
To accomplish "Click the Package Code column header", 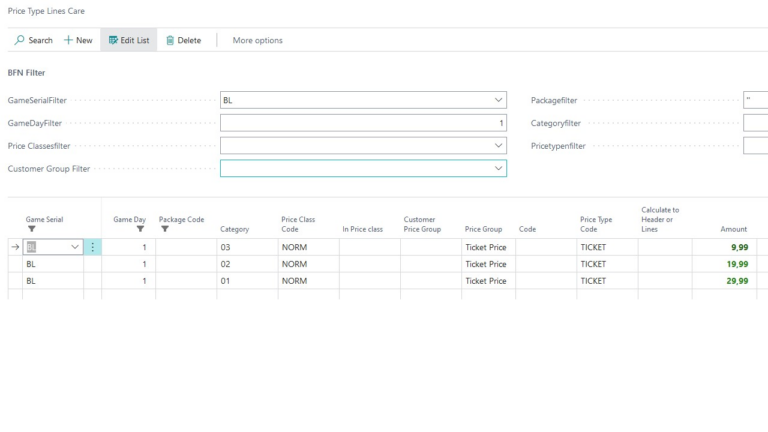I will point(181,219).
